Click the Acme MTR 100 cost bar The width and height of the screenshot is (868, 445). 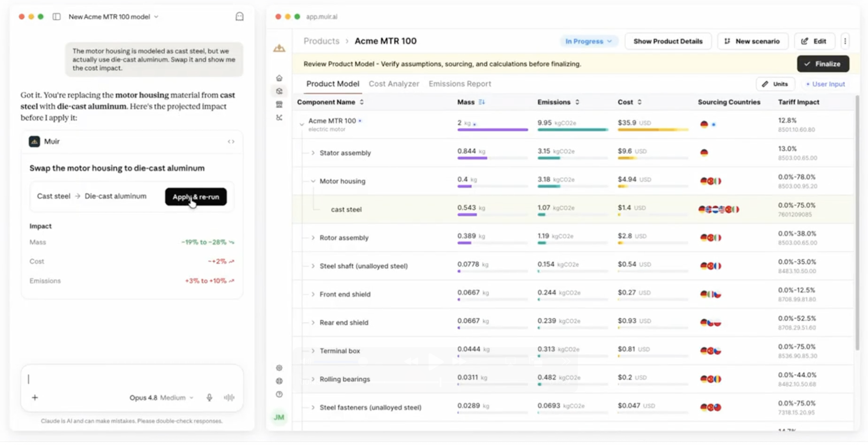pos(653,130)
